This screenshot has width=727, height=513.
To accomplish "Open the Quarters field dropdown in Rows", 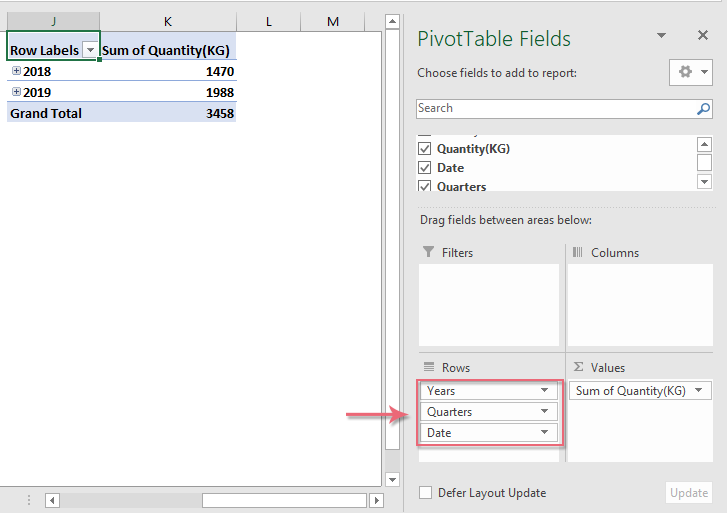I will tap(545, 412).
